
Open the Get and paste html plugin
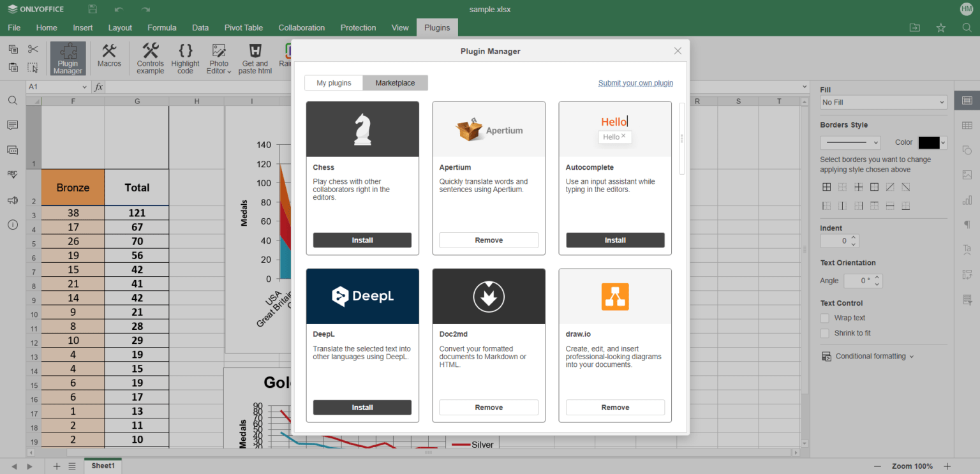click(x=255, y=57)
